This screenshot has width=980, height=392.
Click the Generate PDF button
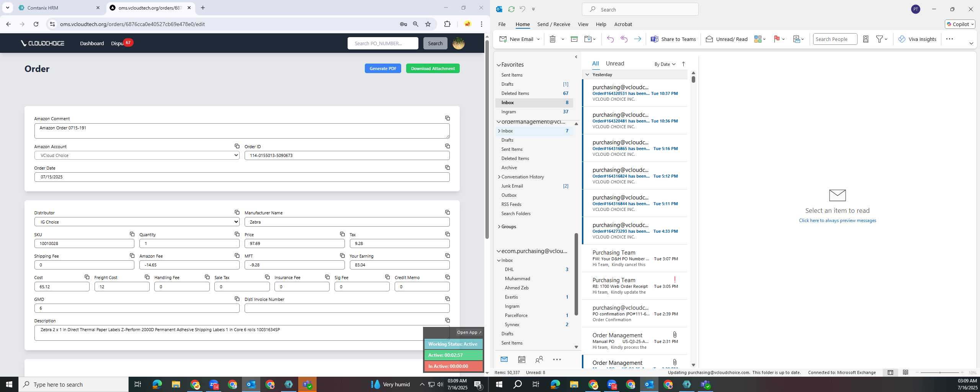point(383,69)
